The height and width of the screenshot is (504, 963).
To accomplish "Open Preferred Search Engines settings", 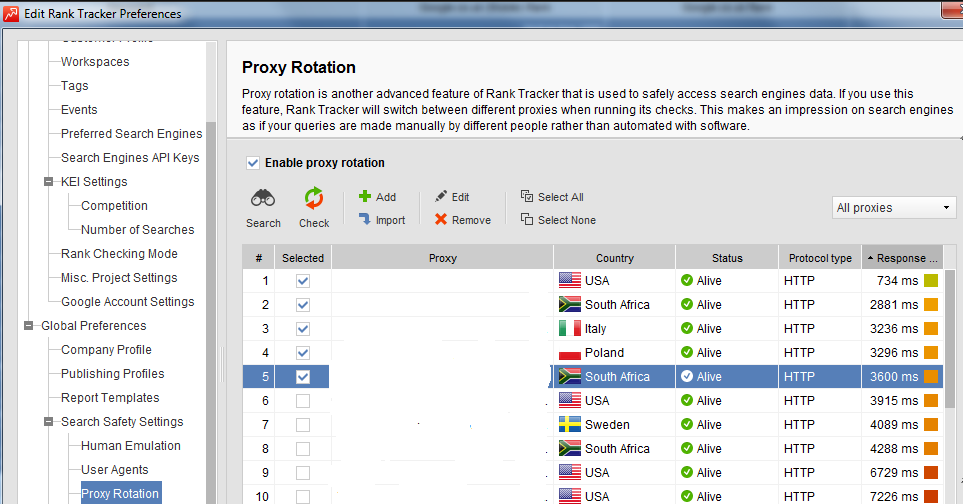I will point(131,133).
